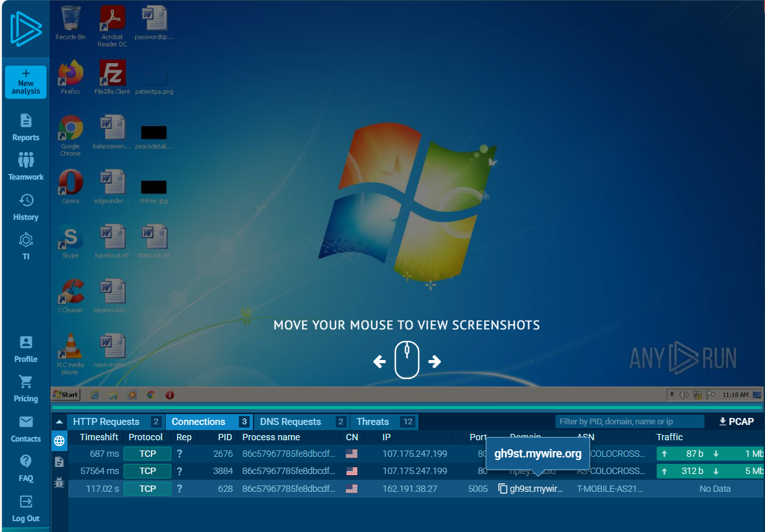
Task: Select the Firefox desktop shortcut
Action: [x=70, y=77]
